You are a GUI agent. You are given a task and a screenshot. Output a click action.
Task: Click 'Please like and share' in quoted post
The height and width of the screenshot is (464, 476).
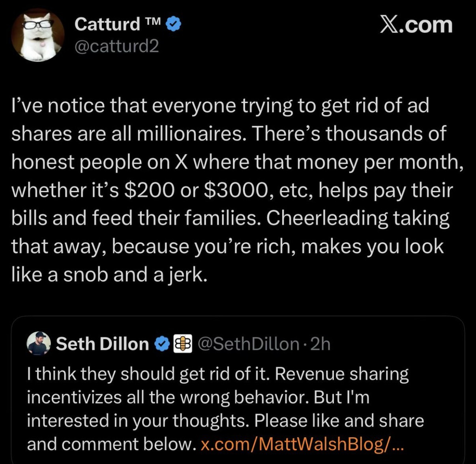pos(339,421)
